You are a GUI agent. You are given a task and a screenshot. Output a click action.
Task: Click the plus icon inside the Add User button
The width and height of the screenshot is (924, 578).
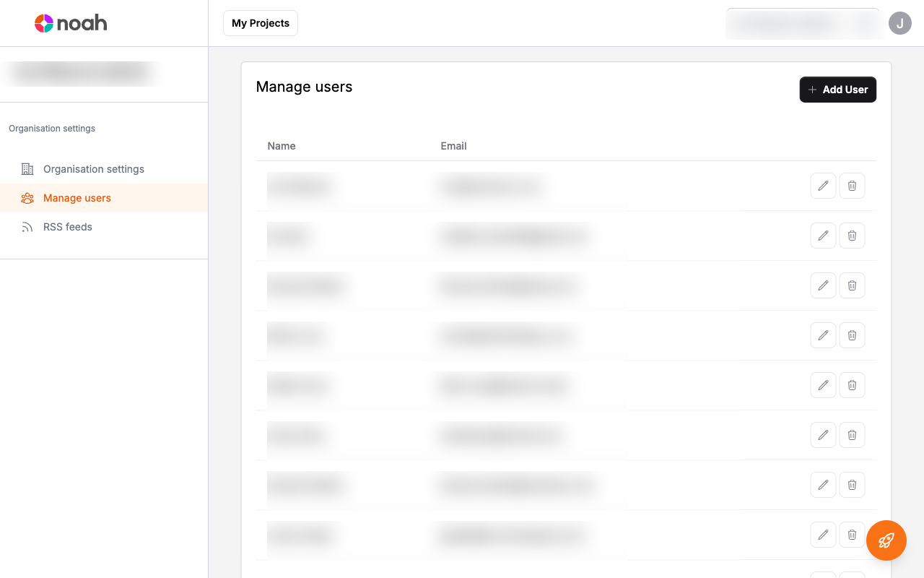pyautogui.click(x=814, y=90)
